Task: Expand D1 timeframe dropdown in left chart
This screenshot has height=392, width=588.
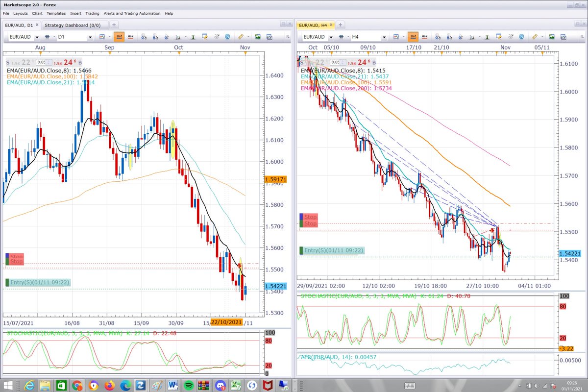Action: coord(90,37)
